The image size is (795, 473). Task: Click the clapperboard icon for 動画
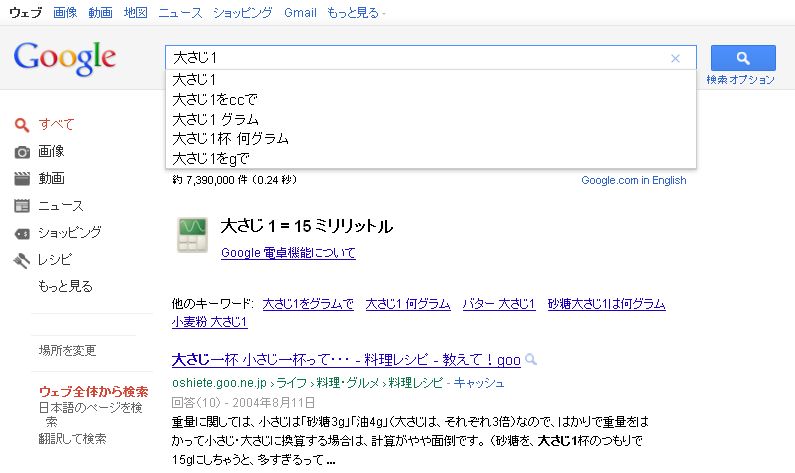tap(22, 178)
